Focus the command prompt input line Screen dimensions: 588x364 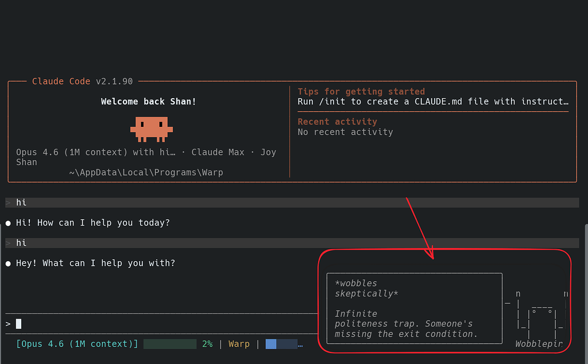(x=161, y=323)
